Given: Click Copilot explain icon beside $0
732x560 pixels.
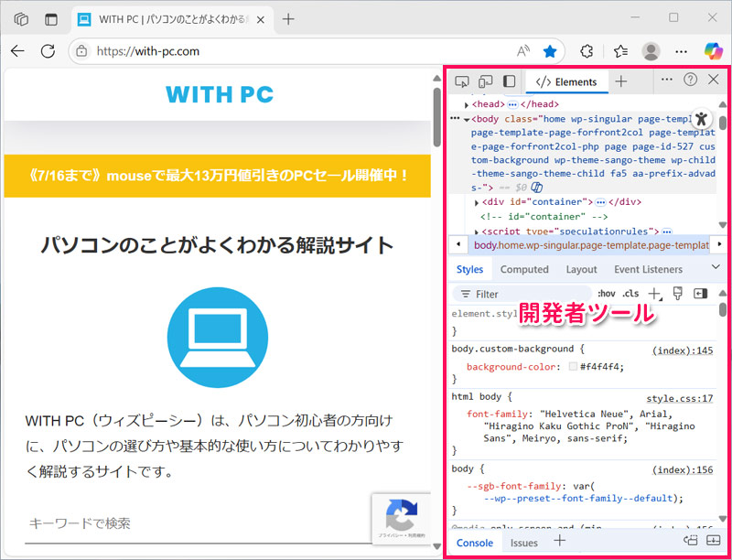Looking at the screenshot, I should 537,188.
